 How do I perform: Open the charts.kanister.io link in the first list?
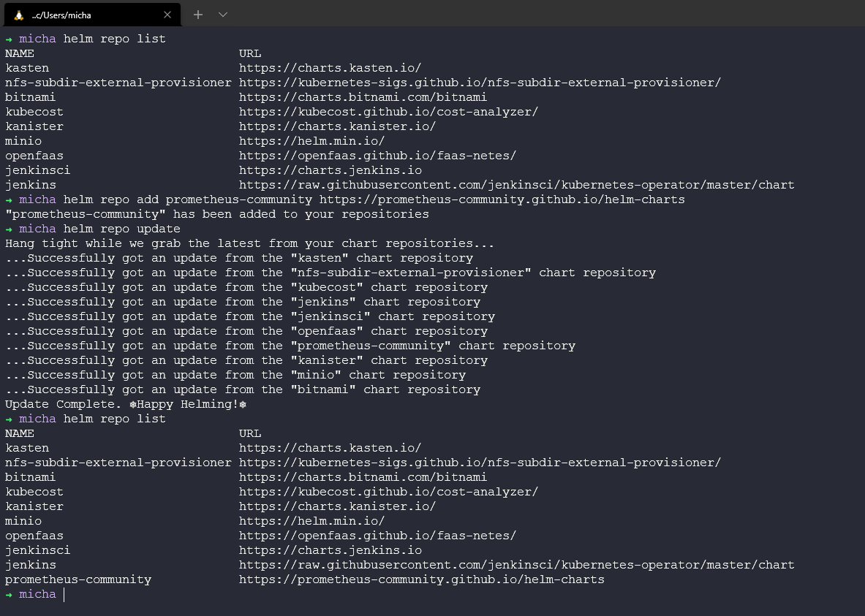click(x=337, y=126)
